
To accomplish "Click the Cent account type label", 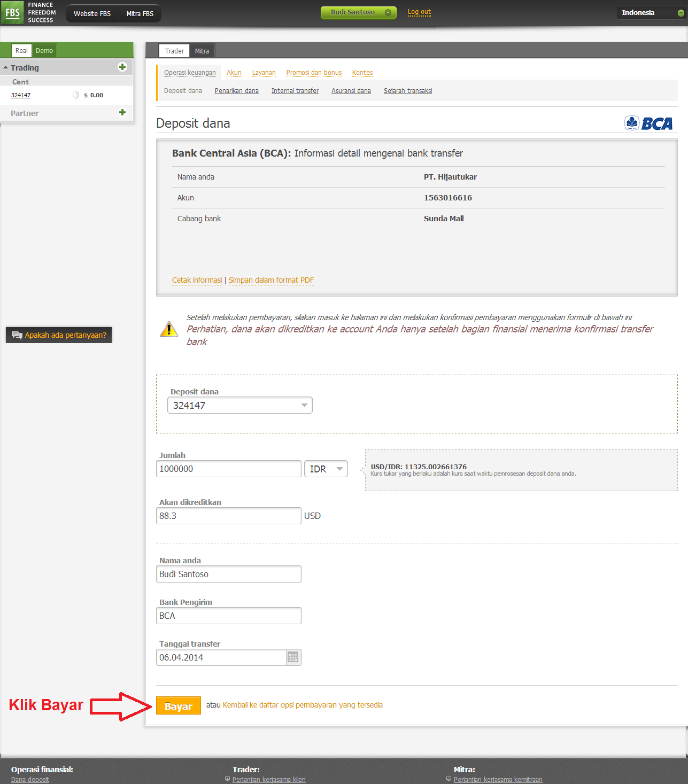I will tap(20, 82).
